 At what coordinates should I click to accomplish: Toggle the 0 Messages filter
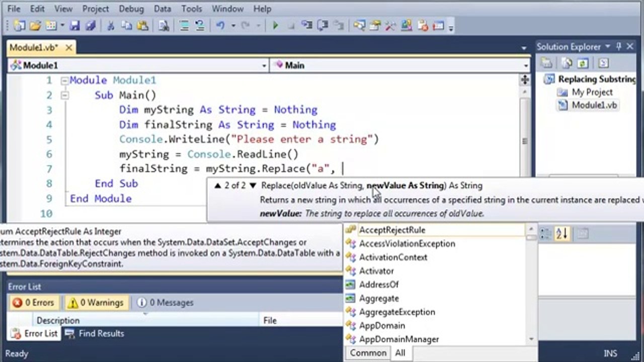tap(165, 303)
